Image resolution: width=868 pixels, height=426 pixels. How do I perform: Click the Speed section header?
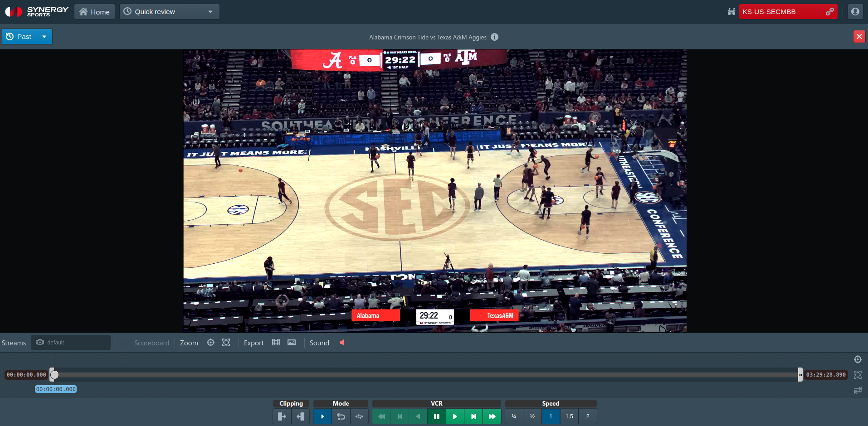coord(551,403)
